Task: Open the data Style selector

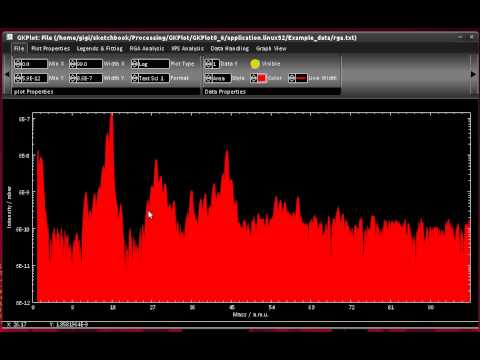Action: (221, 78)
